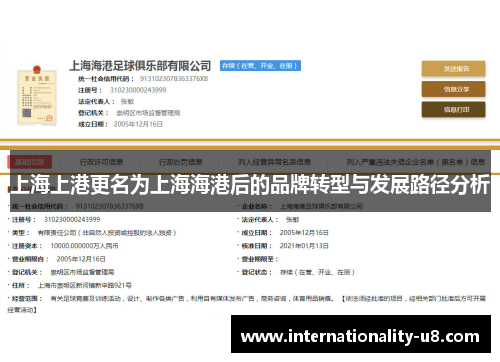Screen dimensions: 500x362
Task: Click the company title 上海海港足球俱乐部有限公司
Action: pyautogui.click(x=140, y=66)
